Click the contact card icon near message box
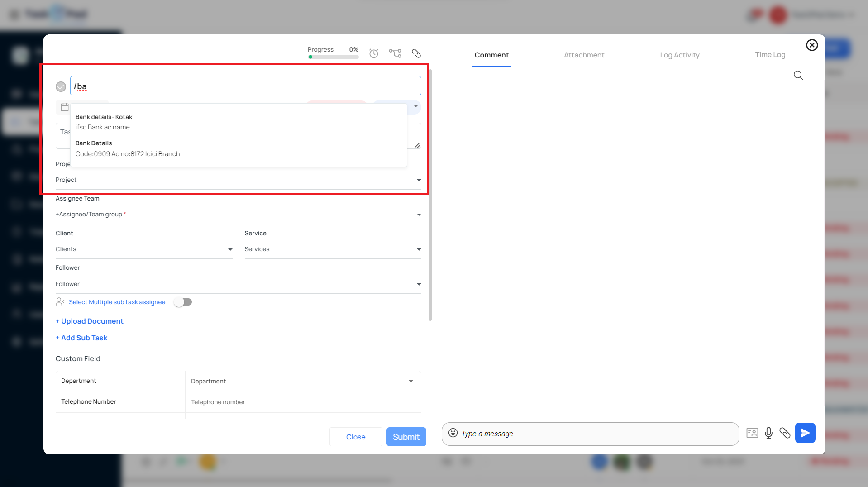This screenshot has width=868, height=487. 752,433
